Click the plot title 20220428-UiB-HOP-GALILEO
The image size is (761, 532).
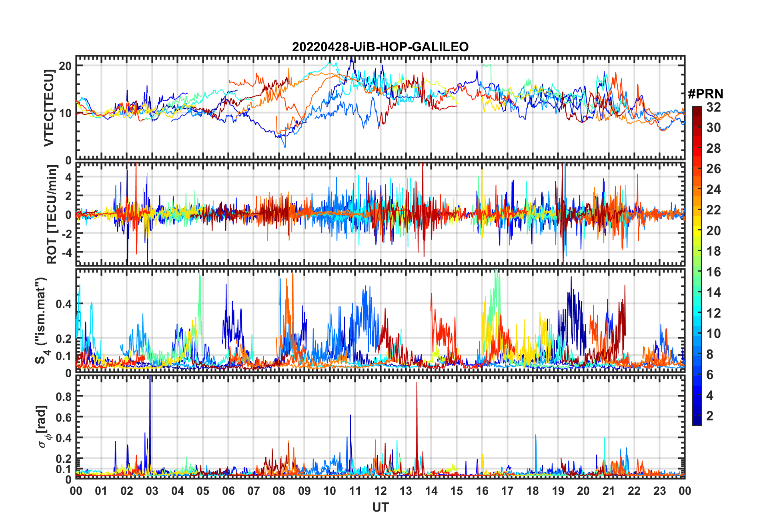click(380, 47)
